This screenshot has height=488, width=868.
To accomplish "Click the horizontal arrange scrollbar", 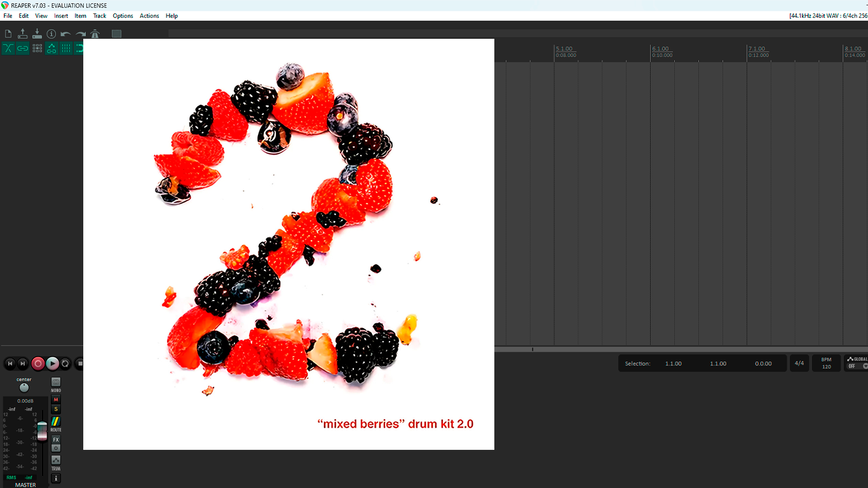I will click(x=681, y=349).
